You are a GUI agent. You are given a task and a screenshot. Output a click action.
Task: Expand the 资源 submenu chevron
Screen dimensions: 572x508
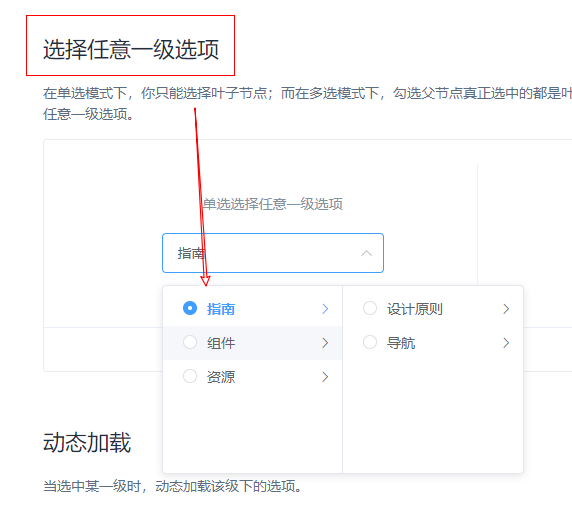click(325, 377)
